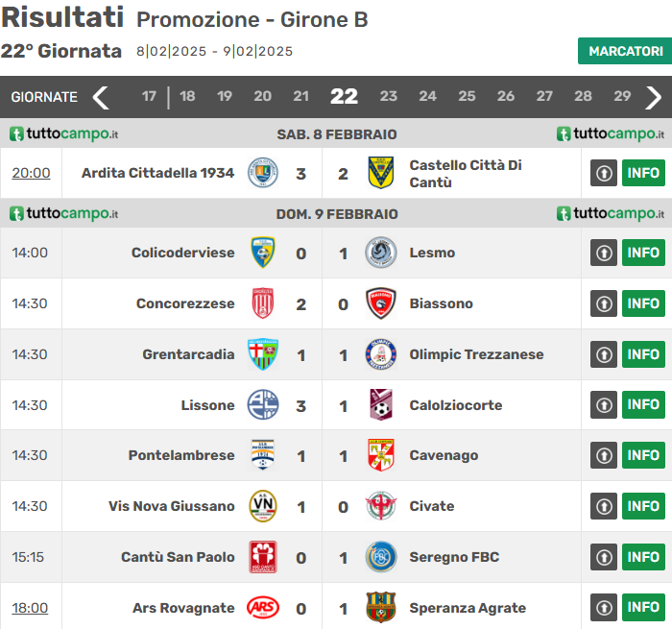Click up-arrow icon in the Lissone-Calolziocorte row
The width and height of the screenshot is (672, 629).
[604, 405]
